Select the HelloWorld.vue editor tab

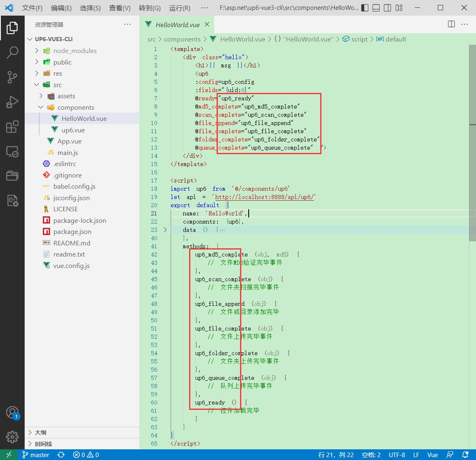point(177,25)
